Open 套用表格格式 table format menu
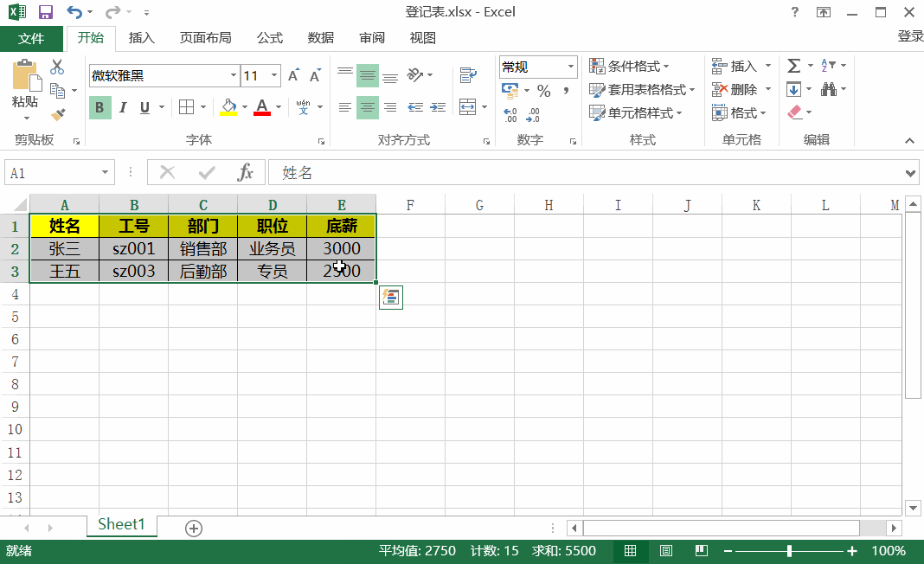The width and height of the screenshot is (924, 564). [642, 90]
